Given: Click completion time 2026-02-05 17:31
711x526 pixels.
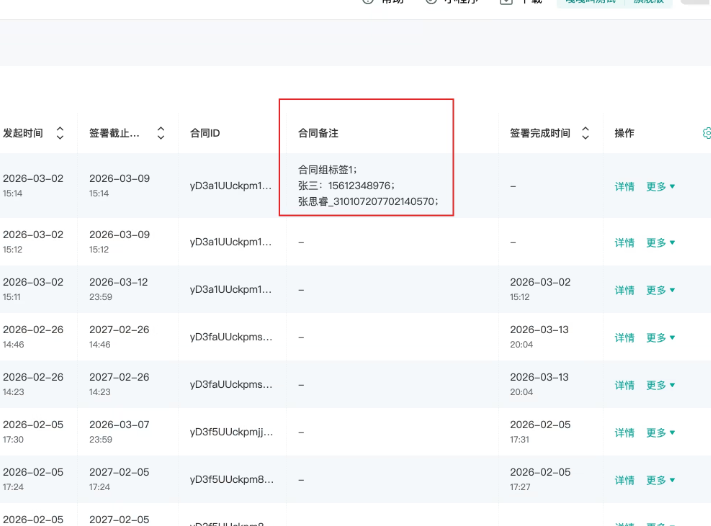Looking at the screenshot, I should coord(540,431).
